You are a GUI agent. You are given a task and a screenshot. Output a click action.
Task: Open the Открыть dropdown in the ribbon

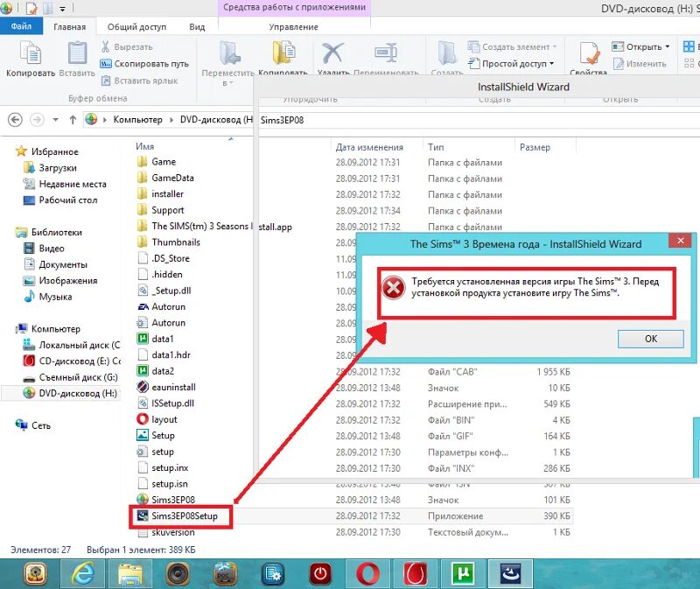[640, 47]
